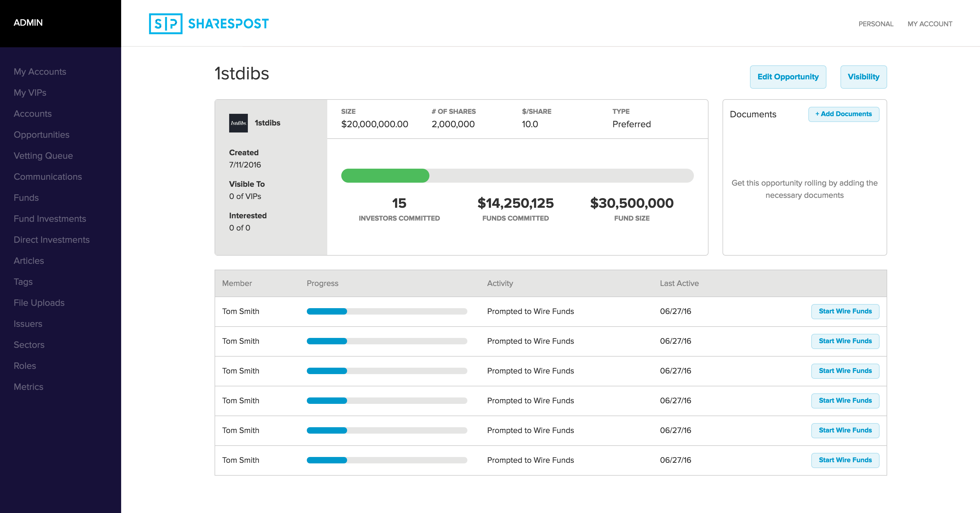Click the Edit Opportunity button
980x513 pixels.
pos(788,77)
